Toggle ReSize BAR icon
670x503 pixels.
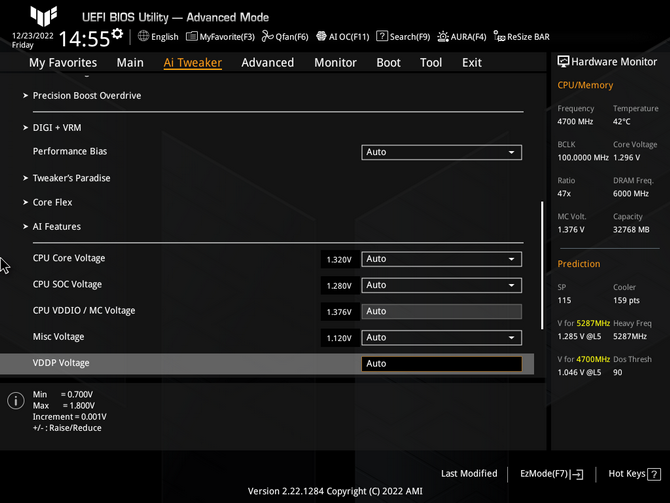[x=499, y=36]
